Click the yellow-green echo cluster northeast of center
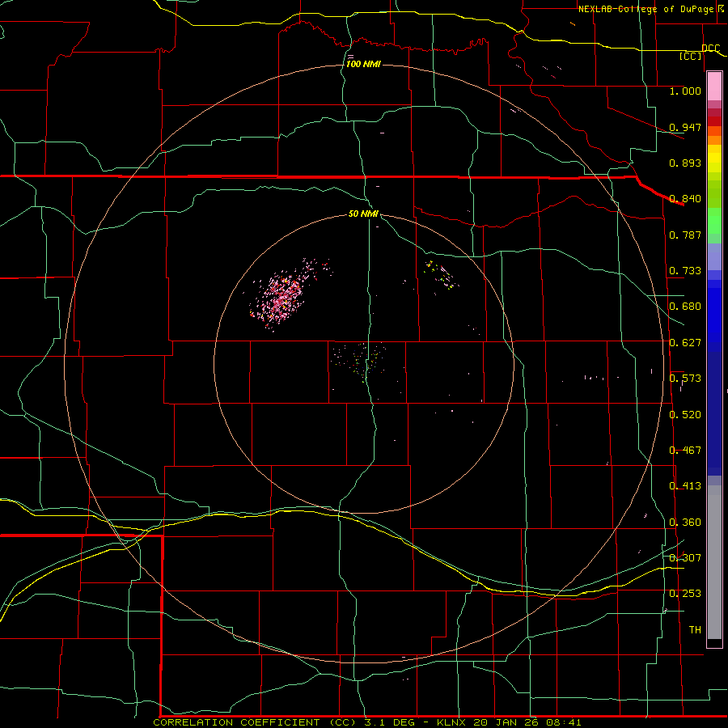This screenshot has height=728, width=728. (x=441, y=275)
